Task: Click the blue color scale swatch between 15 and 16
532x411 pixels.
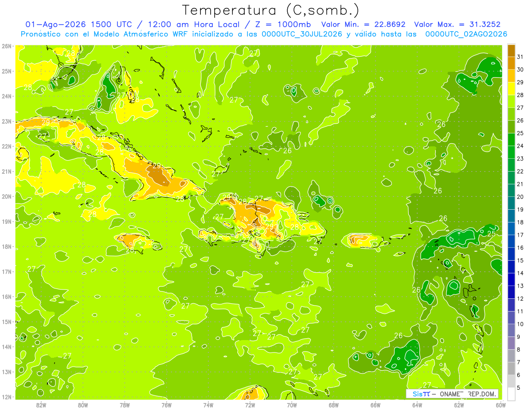Action: pyautogui.click(x=511, y=254)
